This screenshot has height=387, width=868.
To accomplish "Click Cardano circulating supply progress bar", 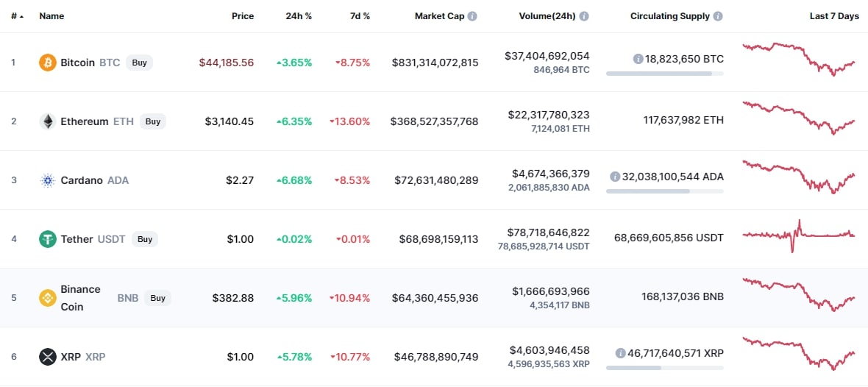I will 665,191.
